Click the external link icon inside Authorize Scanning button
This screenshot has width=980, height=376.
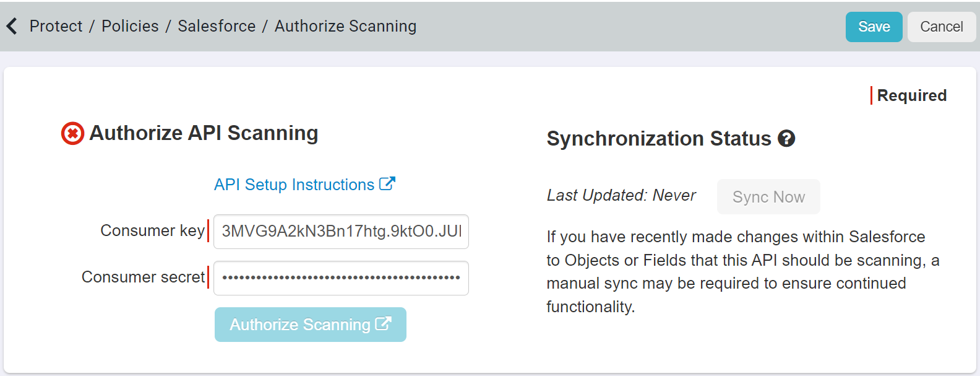click(385, 323)
